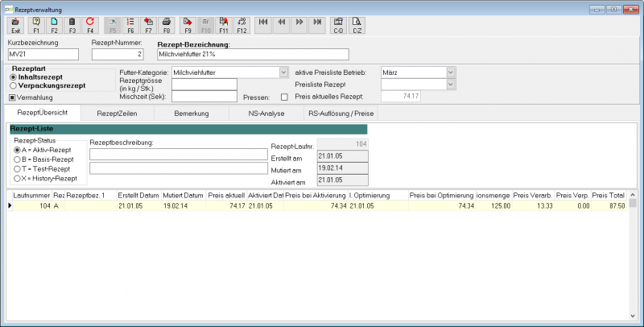The height and width of the screenshot is (327, 644).
Task: Click the first Rezeptbeschreibung text field
Action: coord(179,154)
